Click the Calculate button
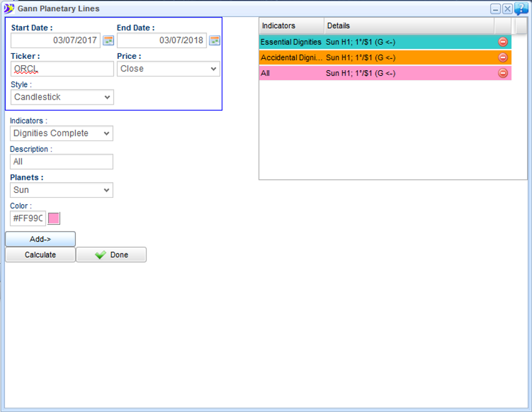The width and height of the screenshot is (532, 412). point(40,255)
